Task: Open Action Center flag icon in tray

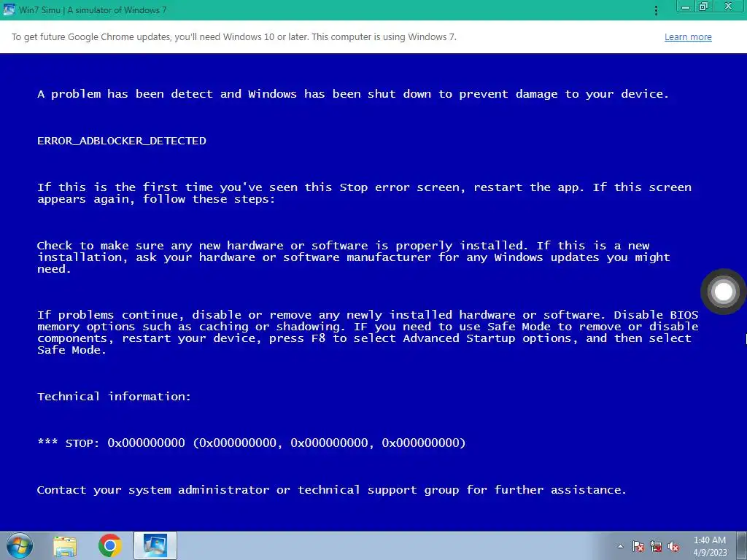Action: [x=638, y=546]
